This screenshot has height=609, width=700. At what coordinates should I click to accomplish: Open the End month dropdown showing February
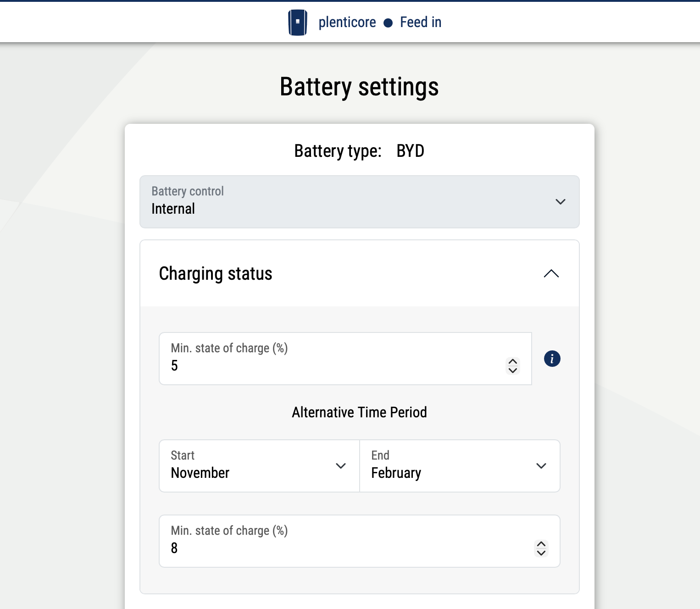(x=460, y=466)
